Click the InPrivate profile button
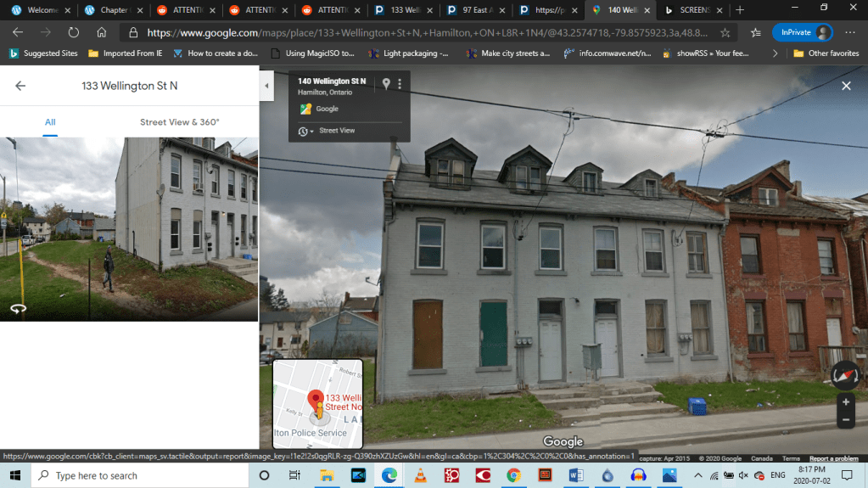This screenshot has width=868, height=488. pyautogui.click(x=801, y=32)
